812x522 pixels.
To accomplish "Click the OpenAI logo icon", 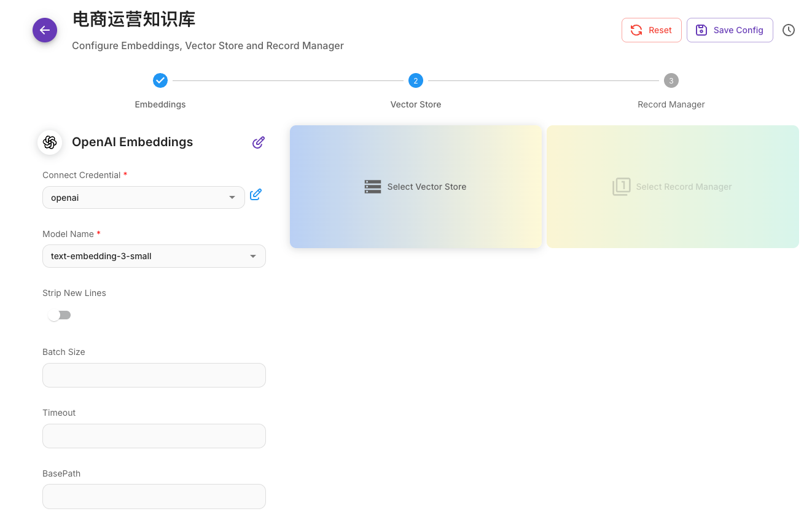I will pos(50,142).
